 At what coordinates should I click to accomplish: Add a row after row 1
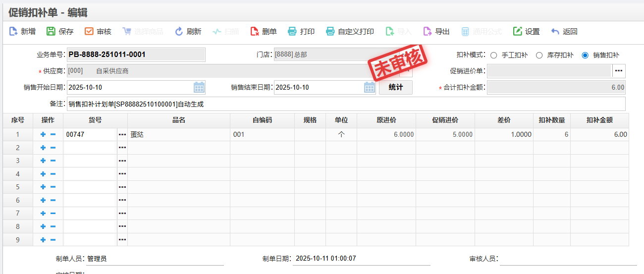click(x=43, y=135)
